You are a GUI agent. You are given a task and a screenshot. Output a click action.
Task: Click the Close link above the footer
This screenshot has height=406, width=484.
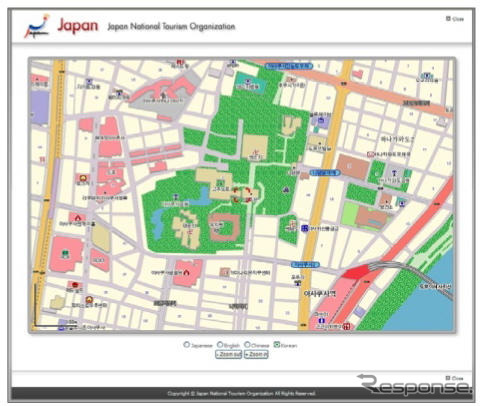[x=455, y=378]
